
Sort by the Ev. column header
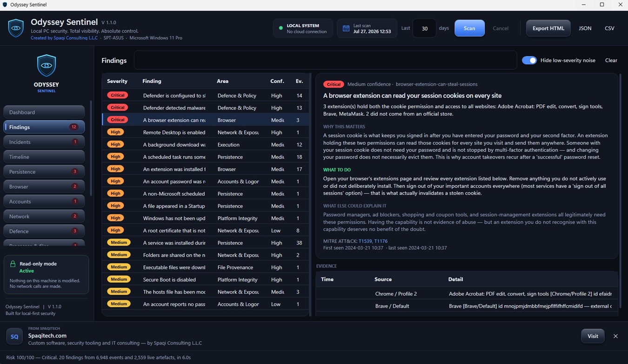299,81
